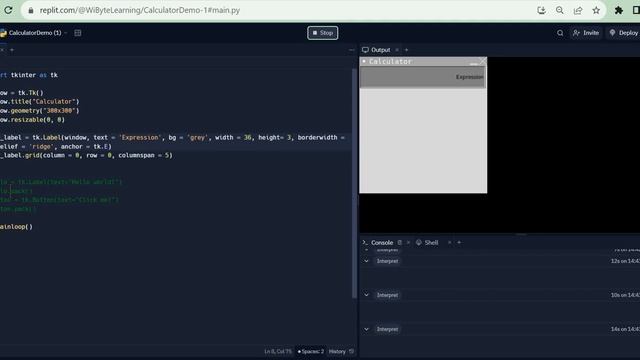Switch to the Console tab
This screenshot has height=360, width=640.
point(378,242)
